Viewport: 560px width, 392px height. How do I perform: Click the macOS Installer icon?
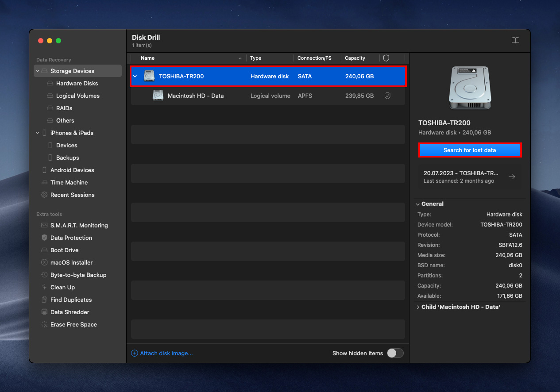pyautogui.click(x=44, y=262)
